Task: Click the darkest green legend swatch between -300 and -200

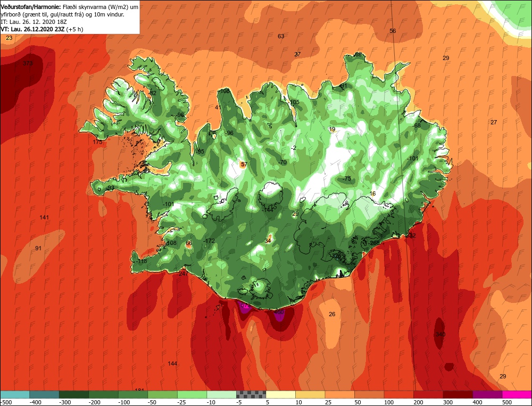Action: coord(73,394)
